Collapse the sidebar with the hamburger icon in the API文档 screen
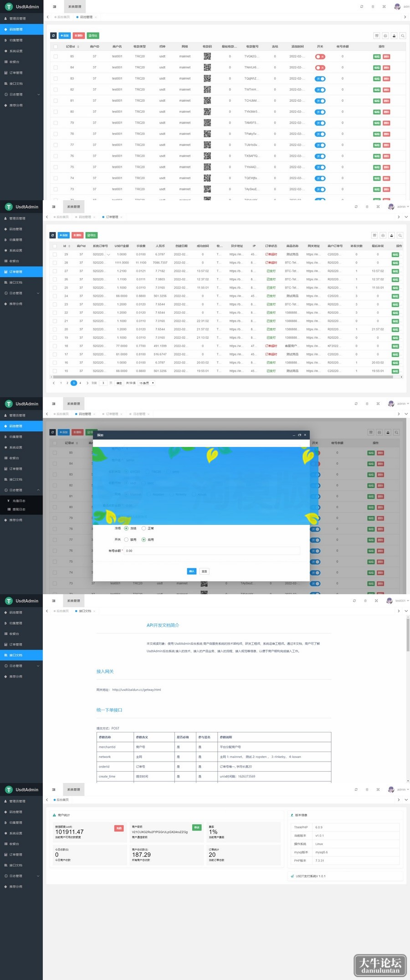This screenshot has height=980, width=410. pos(54,601)
